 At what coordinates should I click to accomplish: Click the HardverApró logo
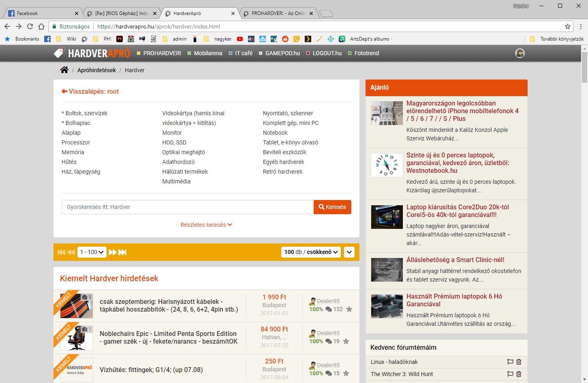pos(92,53)
